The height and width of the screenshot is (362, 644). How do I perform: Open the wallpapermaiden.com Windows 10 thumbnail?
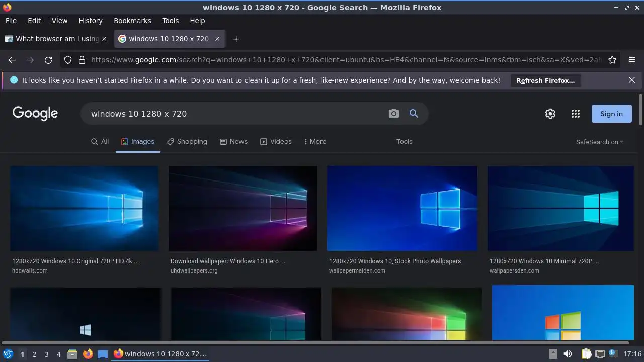402,208
